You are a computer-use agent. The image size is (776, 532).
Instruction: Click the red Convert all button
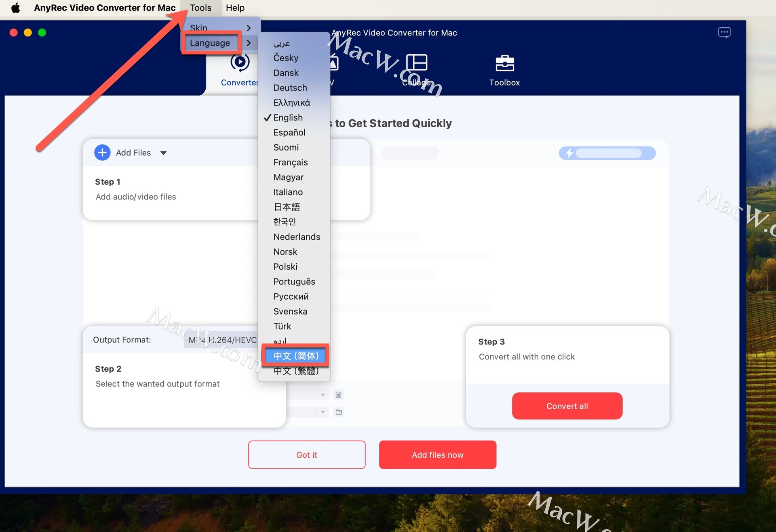[567, 406]
